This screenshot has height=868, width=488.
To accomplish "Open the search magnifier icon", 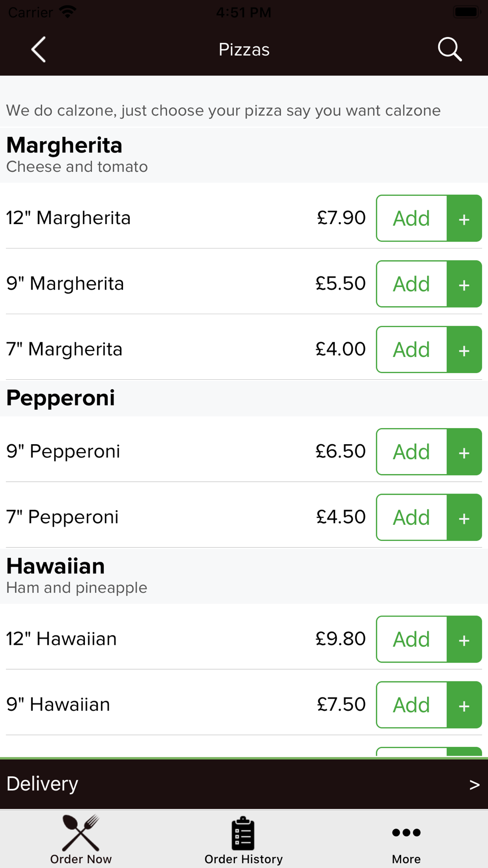I will 449,49.
